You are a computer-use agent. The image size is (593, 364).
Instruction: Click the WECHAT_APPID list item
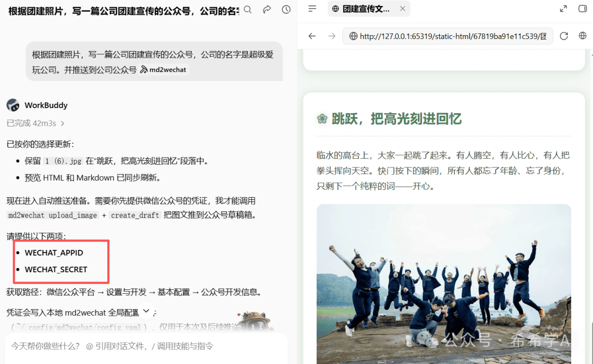pos(54,253)
